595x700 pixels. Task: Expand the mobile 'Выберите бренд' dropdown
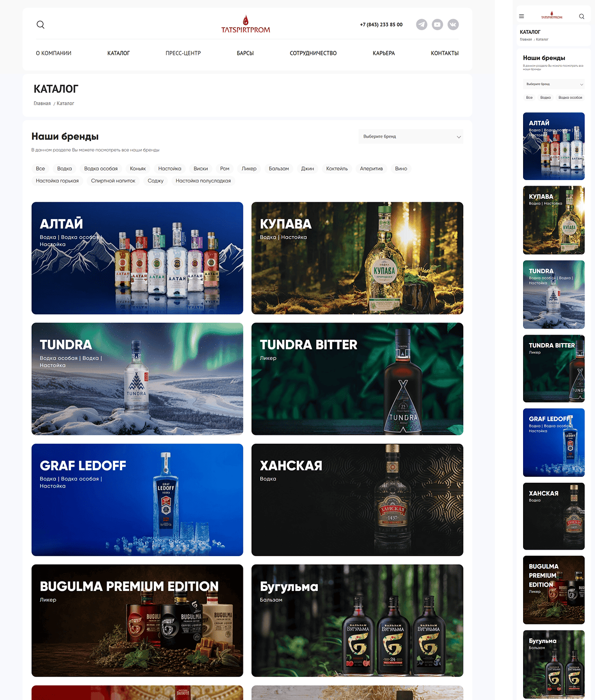pos(554,84)
